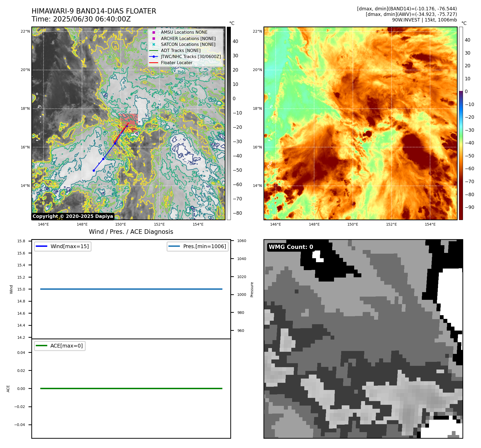Click the '14°N' label on the right map
The image size is (481, 448).
tap(257, 186)
